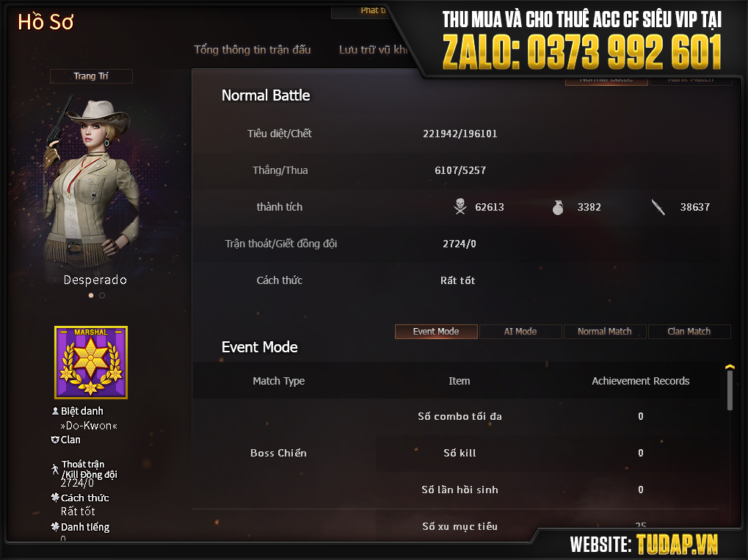This screenshot has width=748, height=560.
Task: Select the second character page dot
Action: [x=102, y=295]
